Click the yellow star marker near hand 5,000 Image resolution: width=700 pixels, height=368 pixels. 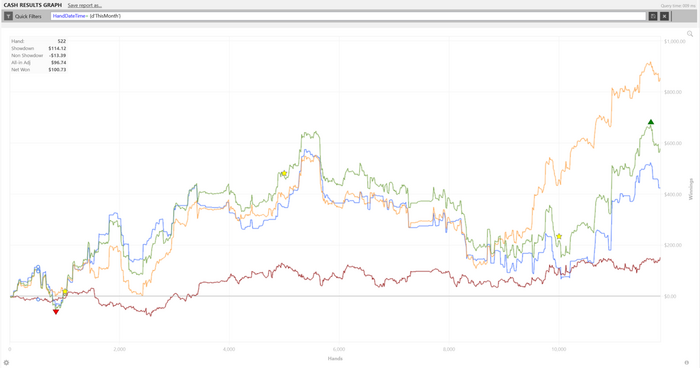click(x=284, y=173)
